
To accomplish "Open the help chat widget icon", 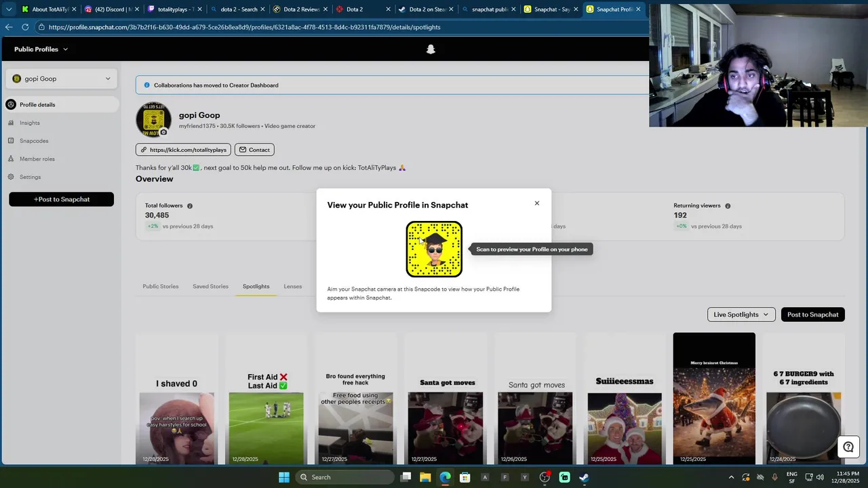I will (x=848, y=447).
